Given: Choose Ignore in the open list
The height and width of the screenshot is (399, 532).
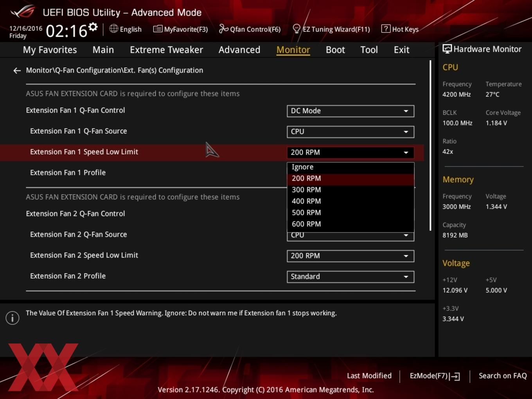Looking at the screenshot, I should click(x=350, y=167).
